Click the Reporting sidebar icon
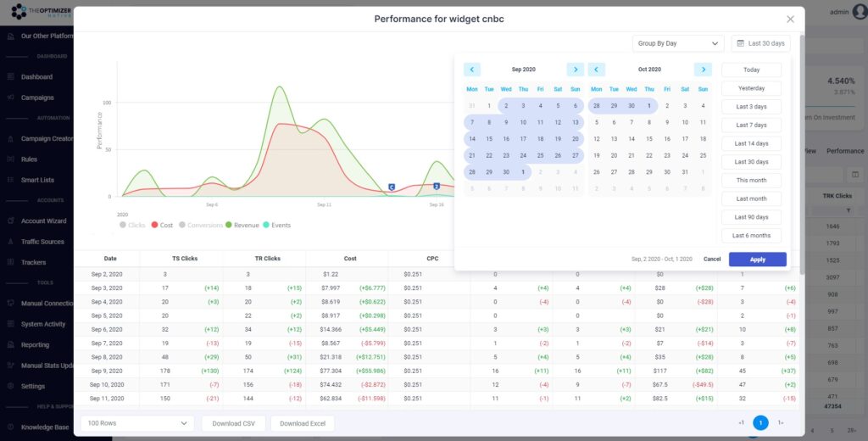 point(10,344)
